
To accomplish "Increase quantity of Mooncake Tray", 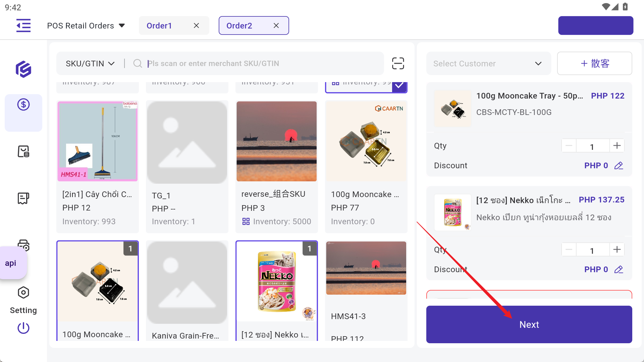I will click(617, 146).
